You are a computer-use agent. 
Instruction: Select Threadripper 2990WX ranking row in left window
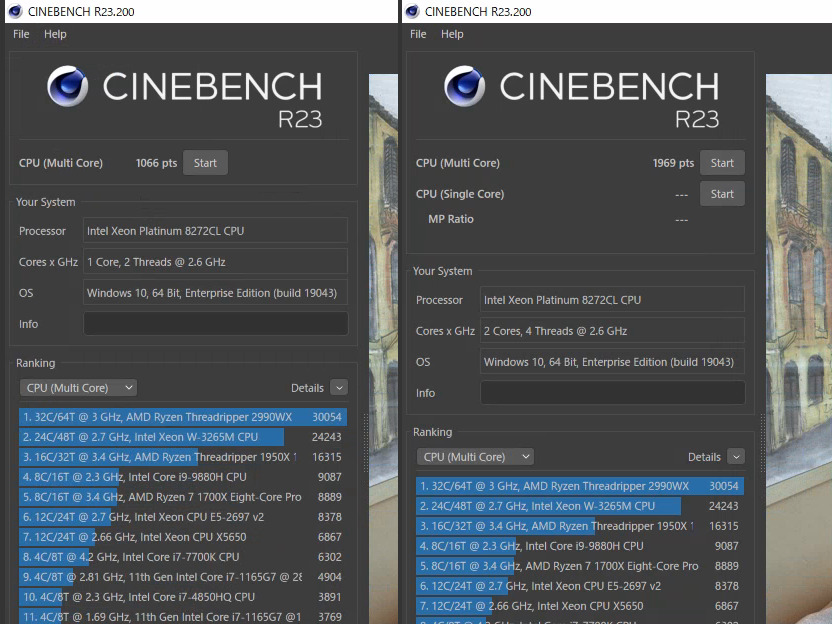[x=183, y=417]
